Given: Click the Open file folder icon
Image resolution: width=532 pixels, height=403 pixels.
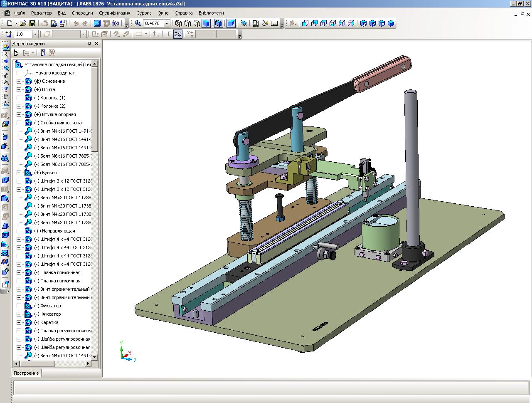Looking at the screenshot, I should point(23,23).
